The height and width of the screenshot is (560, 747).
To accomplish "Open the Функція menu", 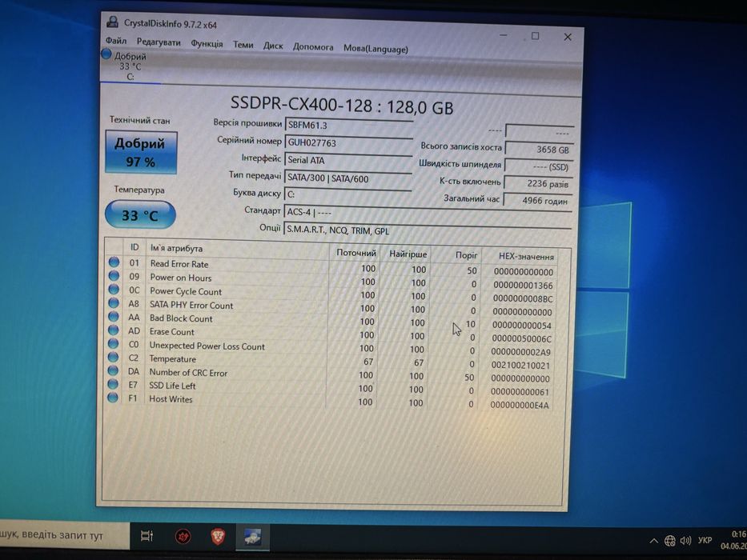I will point(207,43).
